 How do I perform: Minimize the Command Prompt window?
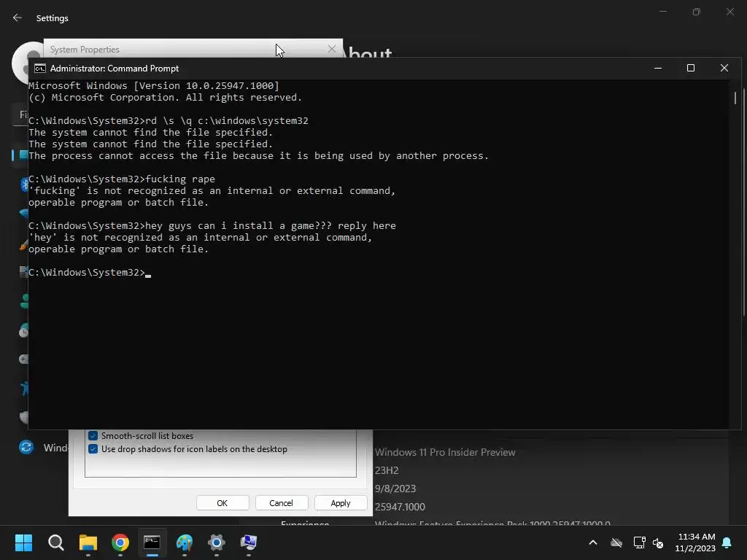[x=658, y=68]
